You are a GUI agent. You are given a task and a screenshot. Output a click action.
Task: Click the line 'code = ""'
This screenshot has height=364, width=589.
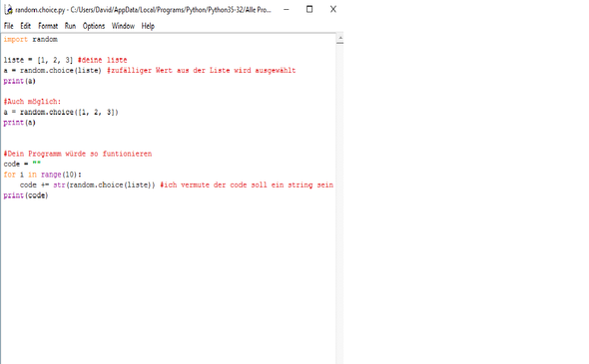22,164
